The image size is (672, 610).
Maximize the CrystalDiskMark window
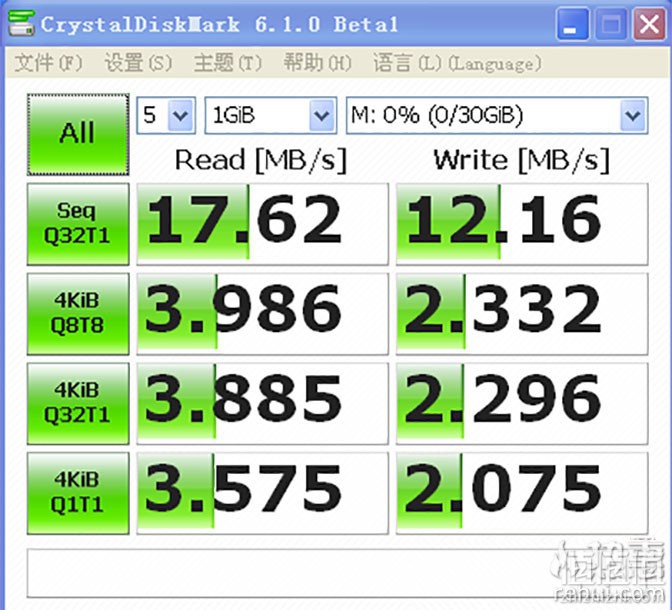pos(611,24)
